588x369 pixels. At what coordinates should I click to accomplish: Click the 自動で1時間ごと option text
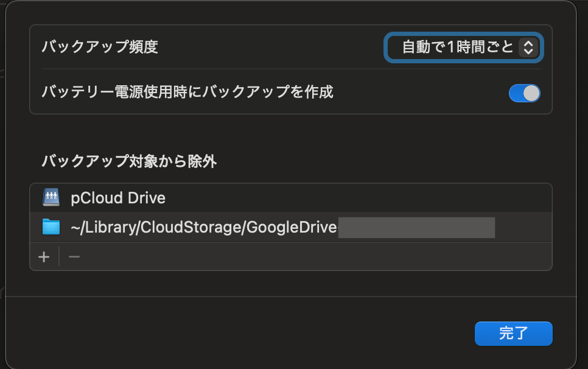[x=458, y=47]
